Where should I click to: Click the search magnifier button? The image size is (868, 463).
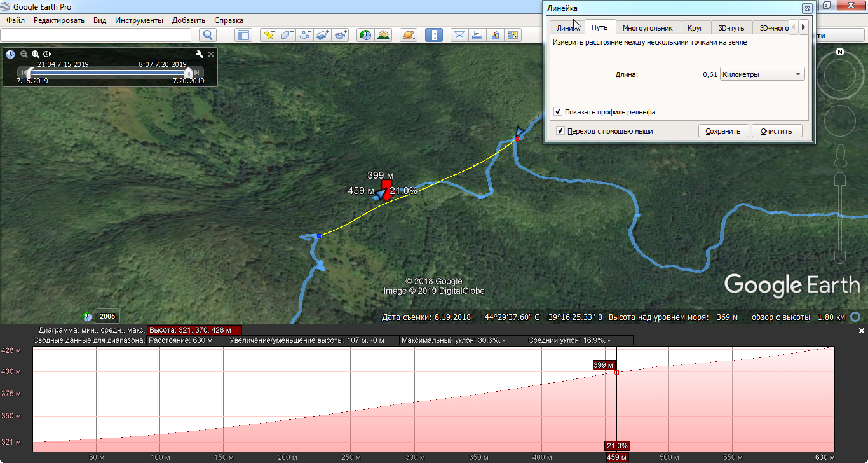point(208,35)
